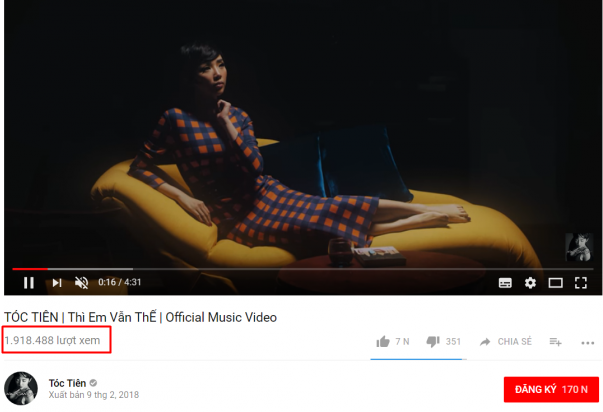Unmute the video sound
The height and width of the screenshot is (412, 603).
82,283
